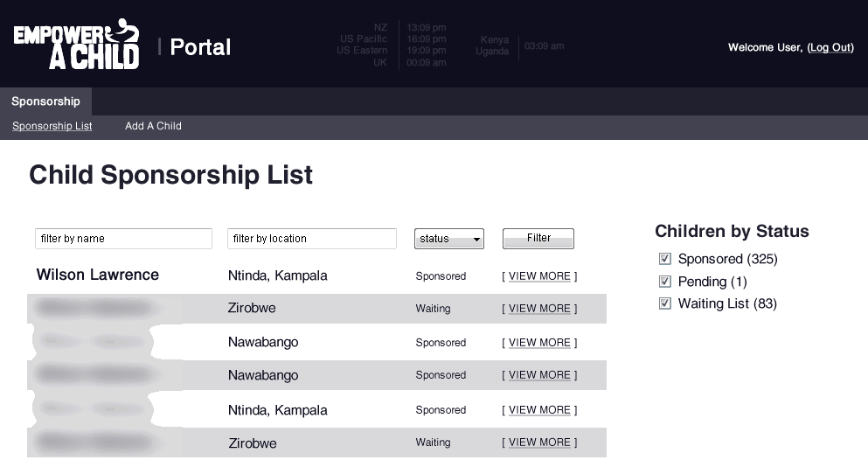Open the status dropdown
Image resolution: width=868 pixels, height=460 pixels.
pyautogui.click(x=448, y=239)
